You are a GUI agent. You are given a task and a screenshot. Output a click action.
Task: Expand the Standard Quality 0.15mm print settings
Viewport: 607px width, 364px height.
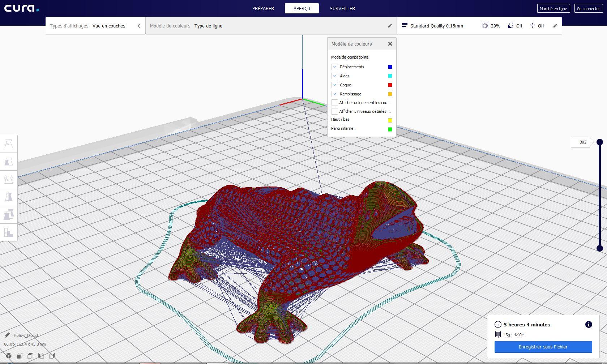(x=479, y=26)
